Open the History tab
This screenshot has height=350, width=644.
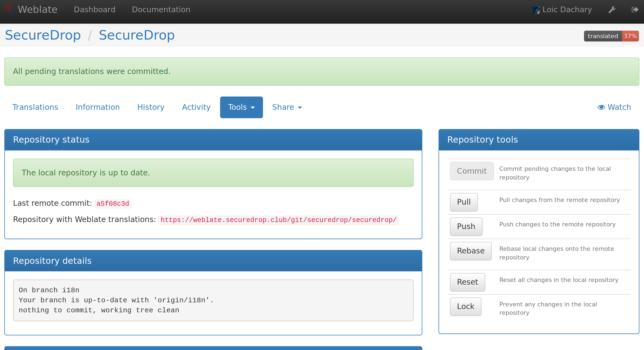(x=151, y=107)
